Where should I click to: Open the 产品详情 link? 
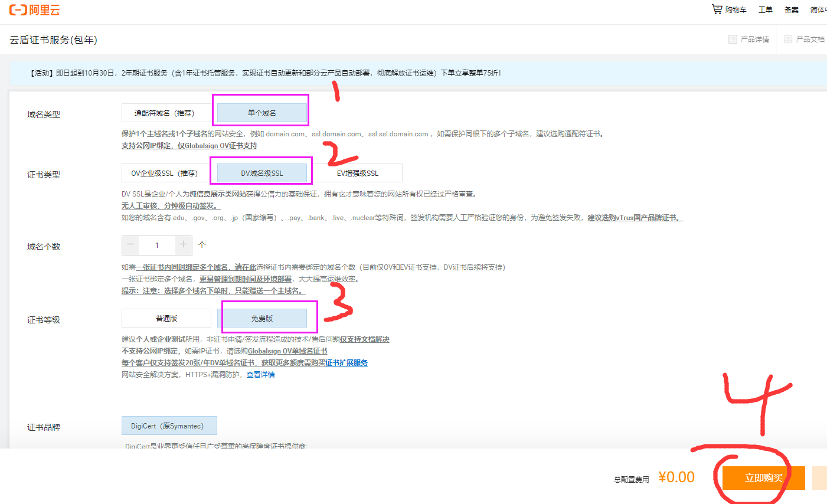click(754, 40)
